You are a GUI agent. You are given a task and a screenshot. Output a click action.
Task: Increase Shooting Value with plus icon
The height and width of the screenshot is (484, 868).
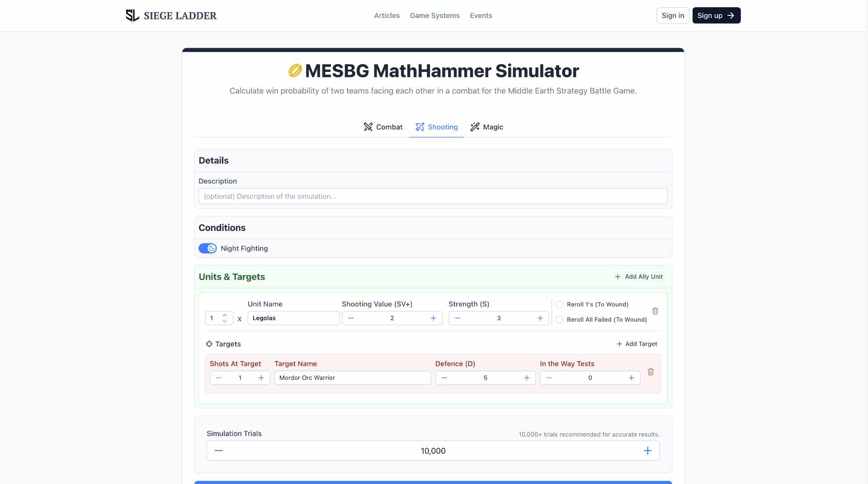(433, 318)
